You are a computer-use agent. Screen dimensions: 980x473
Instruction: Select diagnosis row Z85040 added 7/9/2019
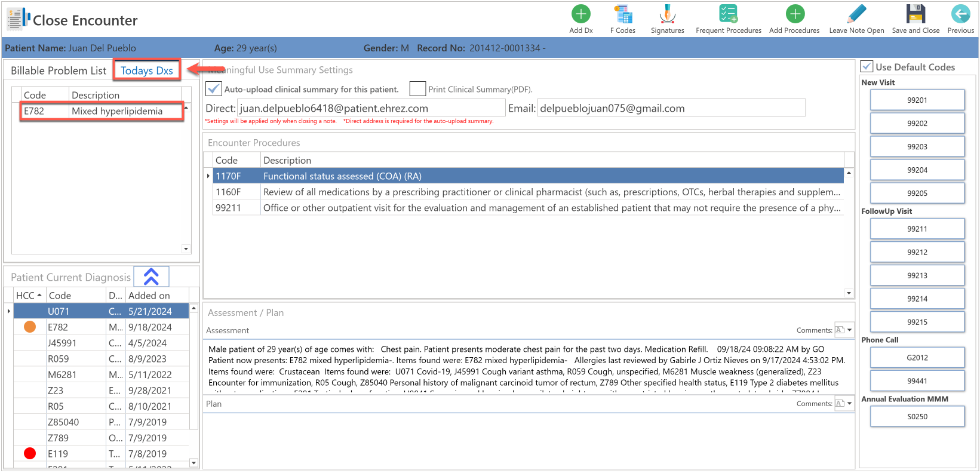tap(102, 422)
